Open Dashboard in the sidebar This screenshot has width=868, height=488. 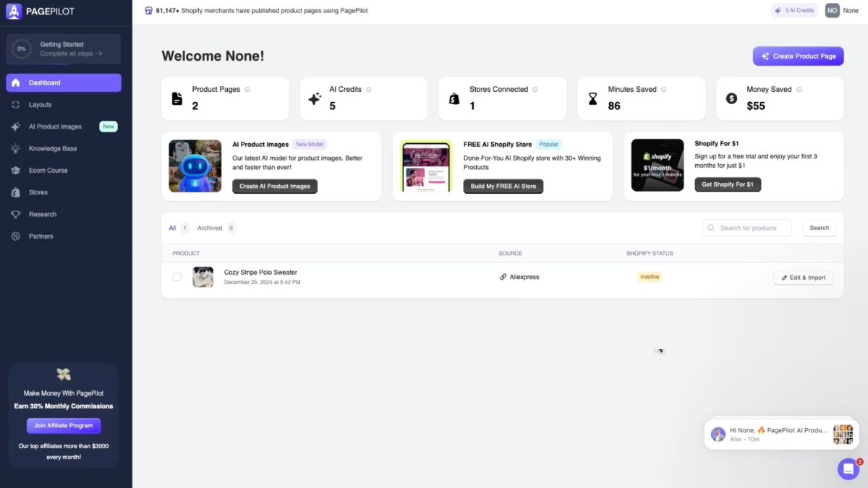tap(64, 82)
